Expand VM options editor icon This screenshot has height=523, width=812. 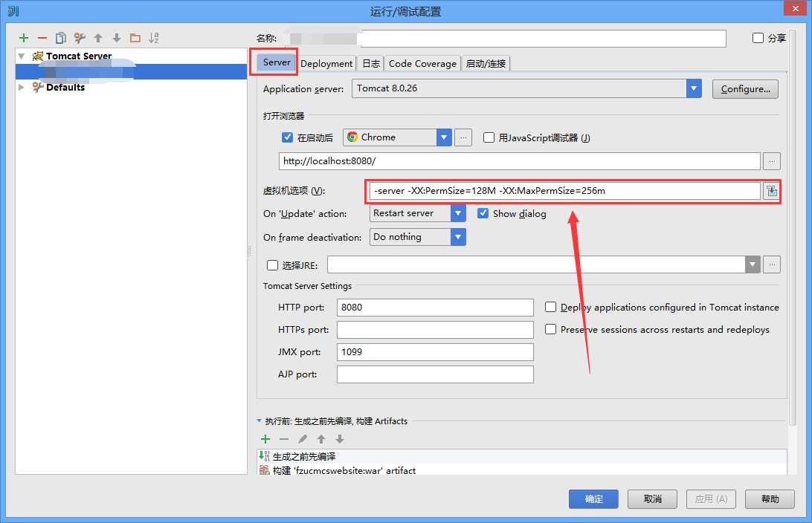[772, 191]
